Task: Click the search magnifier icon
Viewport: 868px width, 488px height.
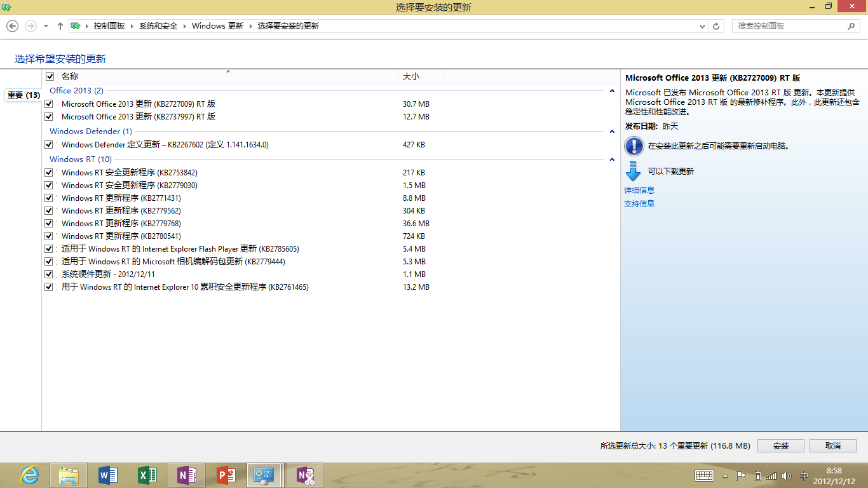Action: 851,26
